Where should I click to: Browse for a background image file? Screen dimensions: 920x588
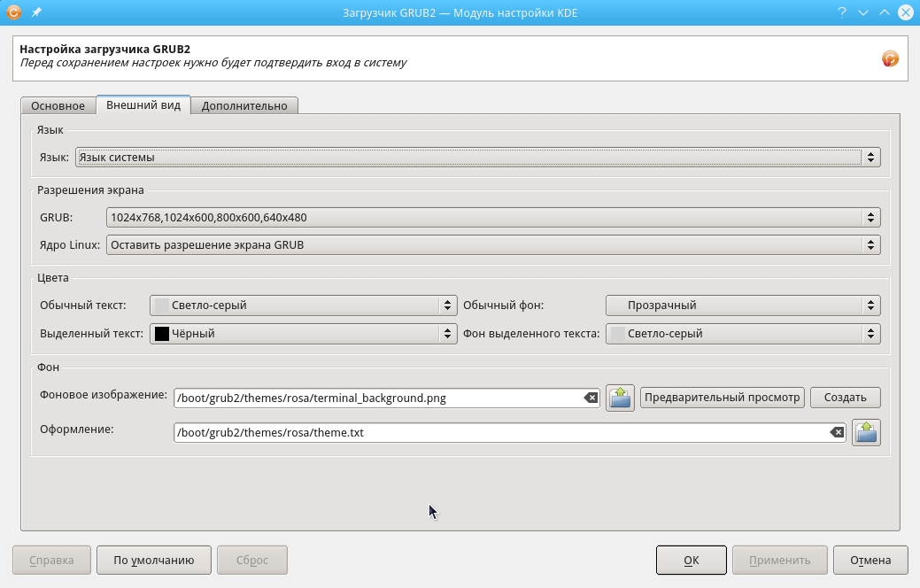620,398
